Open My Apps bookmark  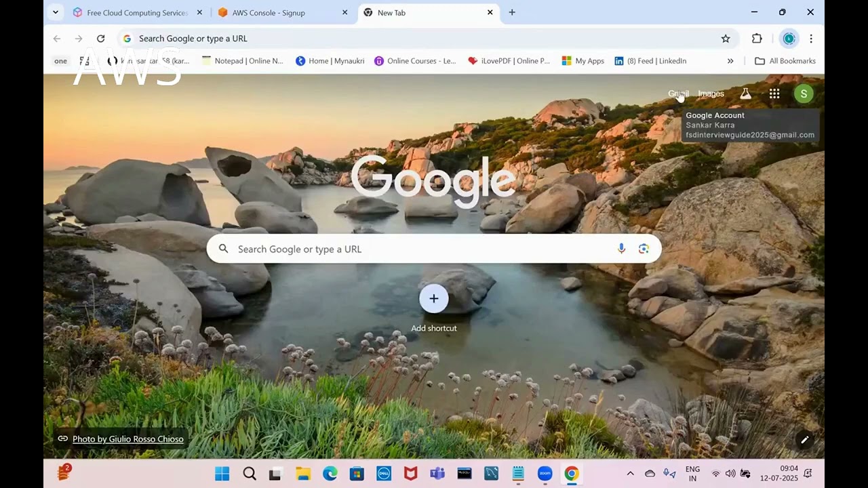click(583, 61)
